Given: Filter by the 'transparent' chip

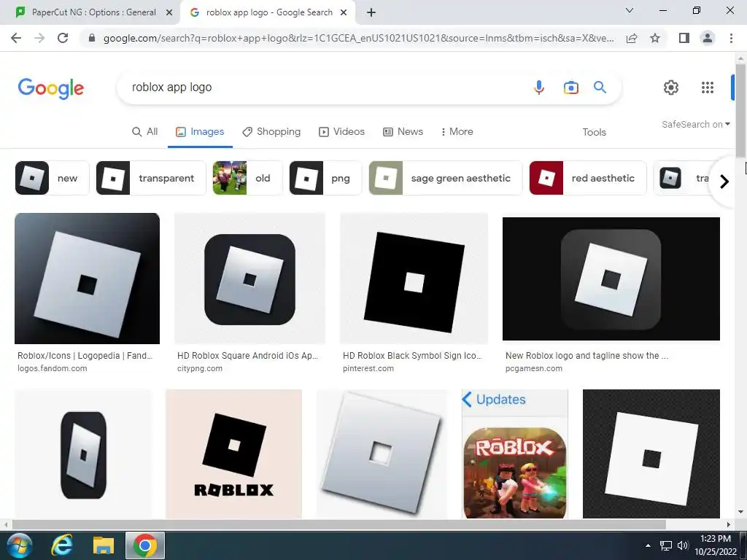Looking at the screenshot, I should [151, 178].
